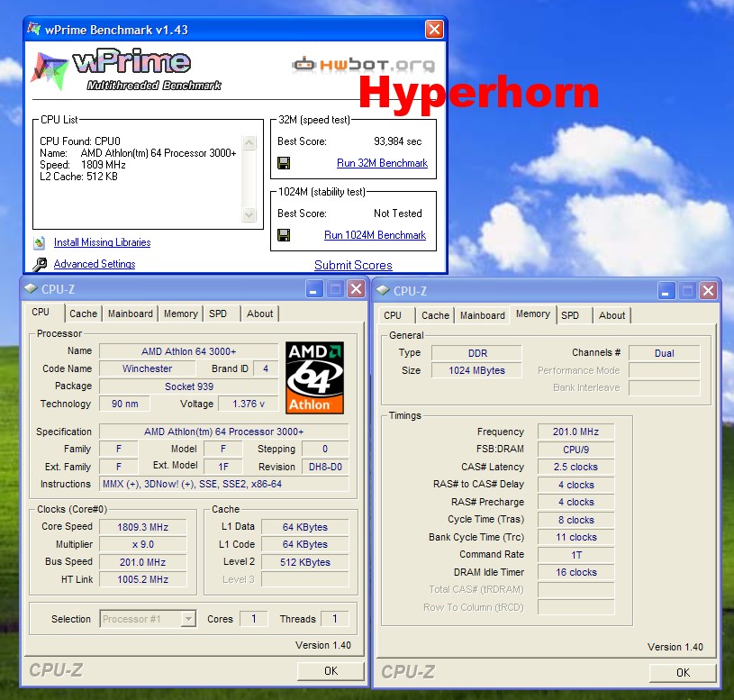
Task: Click the hwbot.org logo
Action: click(363, 65)
